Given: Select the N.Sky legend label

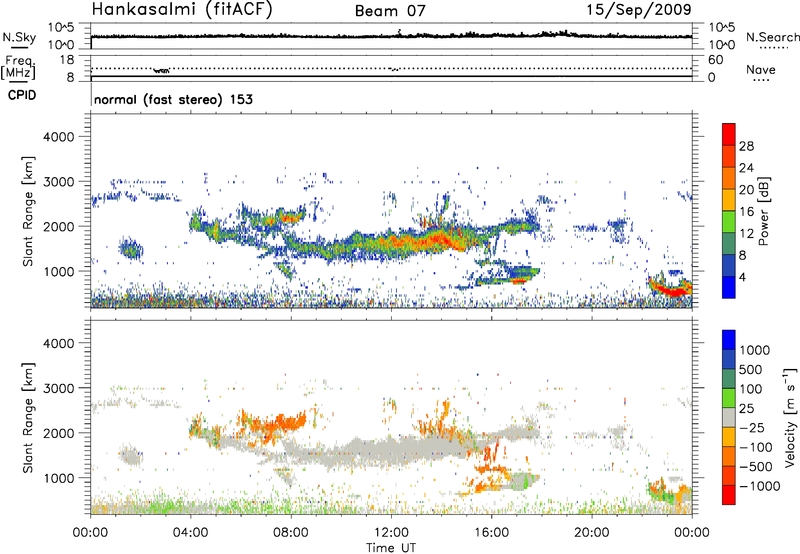Looking at the screenshot, I should tap(19, 37).
